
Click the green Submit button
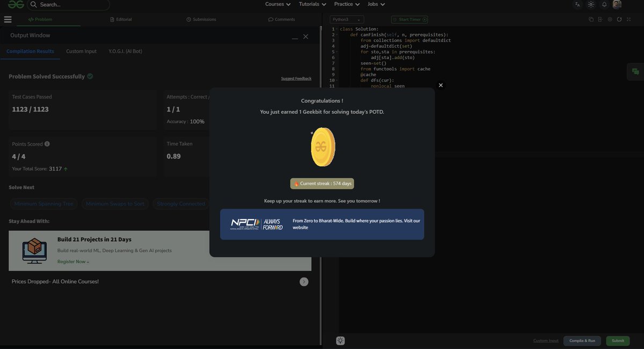click(618, 340)
